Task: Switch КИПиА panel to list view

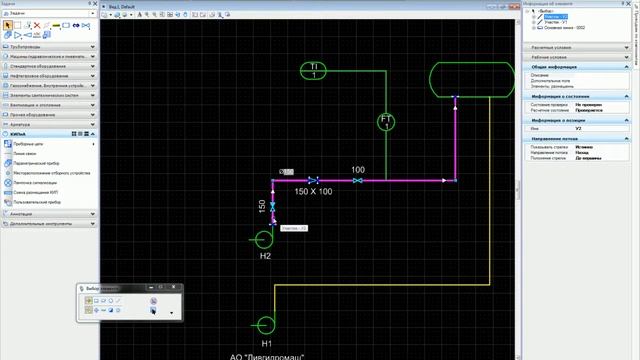Action: [80, 134]
